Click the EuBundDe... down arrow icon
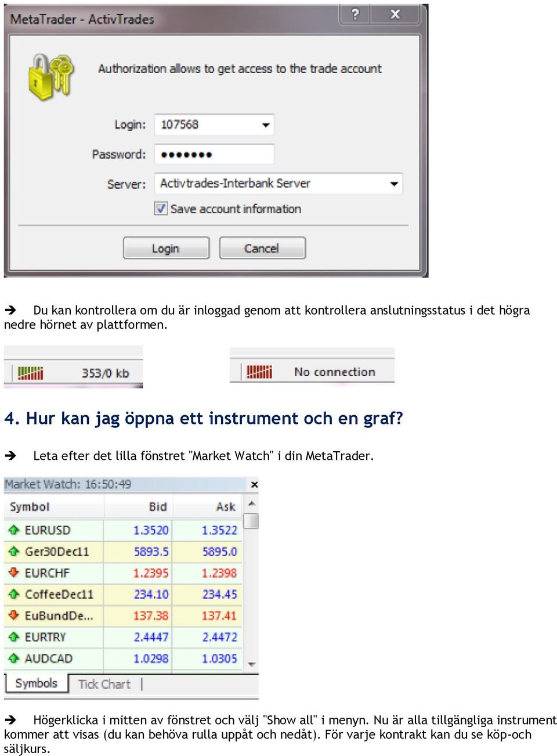The width and height of the screenshot is (557, 756). tap(14, 615)
